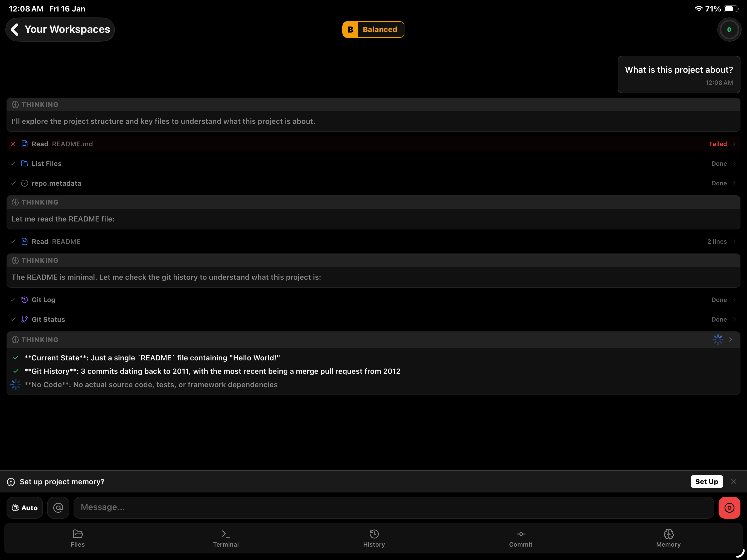Expand the failed Read README.md row
The height and width of the screenshot is (560, 747).
pos(373,144)
